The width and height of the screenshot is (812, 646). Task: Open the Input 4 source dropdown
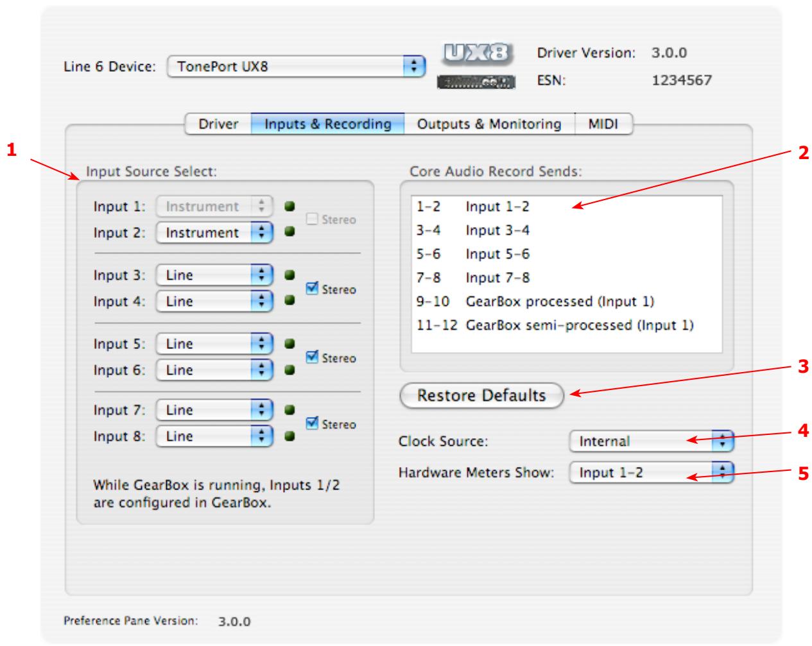(x=215, y=302)
